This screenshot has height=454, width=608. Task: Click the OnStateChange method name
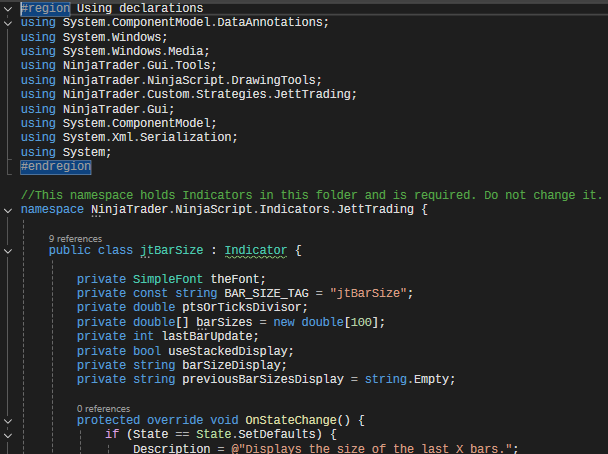pos(291,420)
